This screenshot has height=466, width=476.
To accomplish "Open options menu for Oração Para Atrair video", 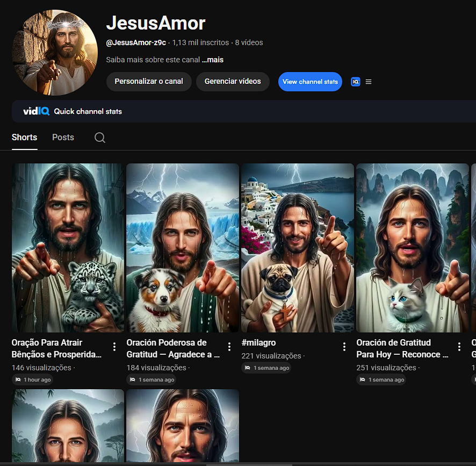I will (114, 347).
